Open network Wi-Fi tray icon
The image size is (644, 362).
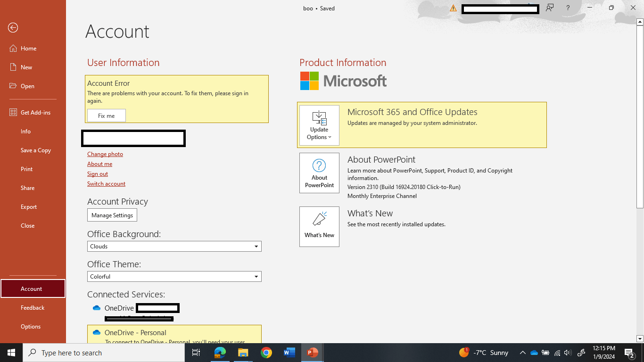tap(557, 353)
